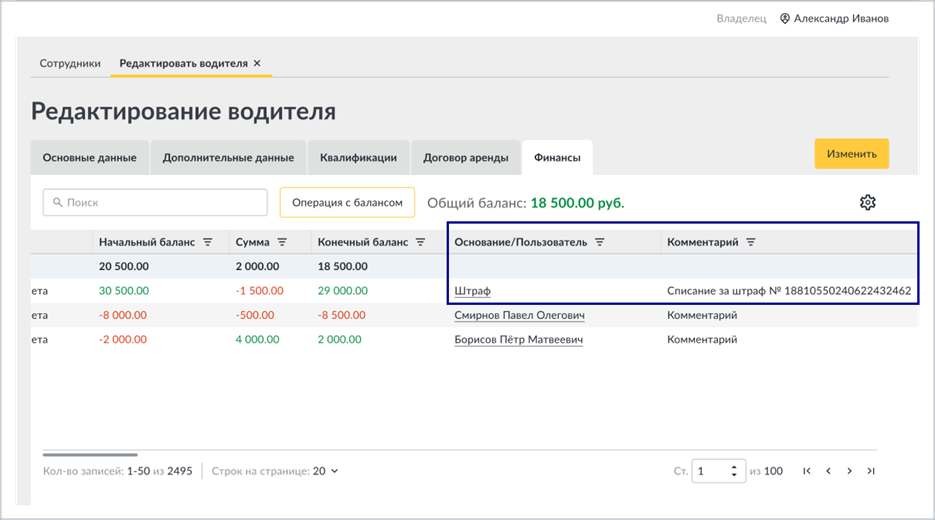Click the -8 000.00 cell

coord(123,315)
